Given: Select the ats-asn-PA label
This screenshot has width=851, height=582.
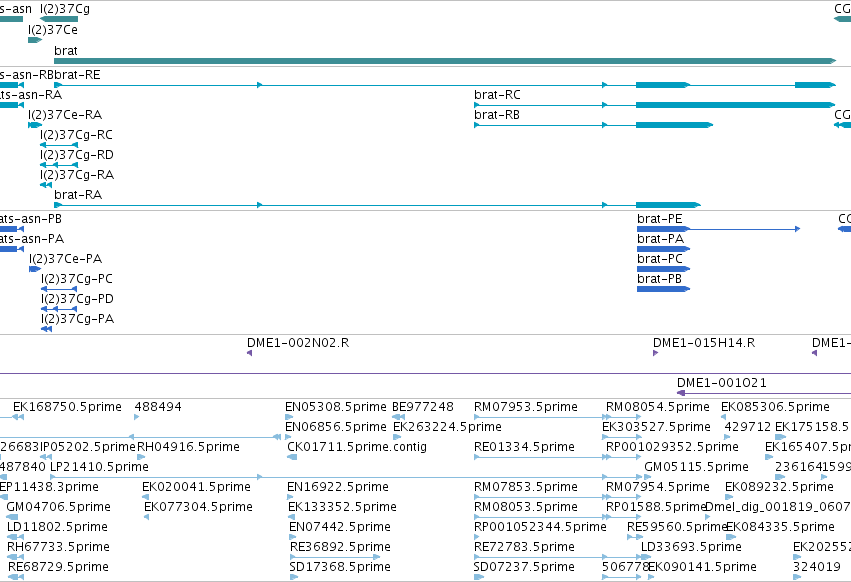Looking at the screenshot, I should (x=31, y=239).
